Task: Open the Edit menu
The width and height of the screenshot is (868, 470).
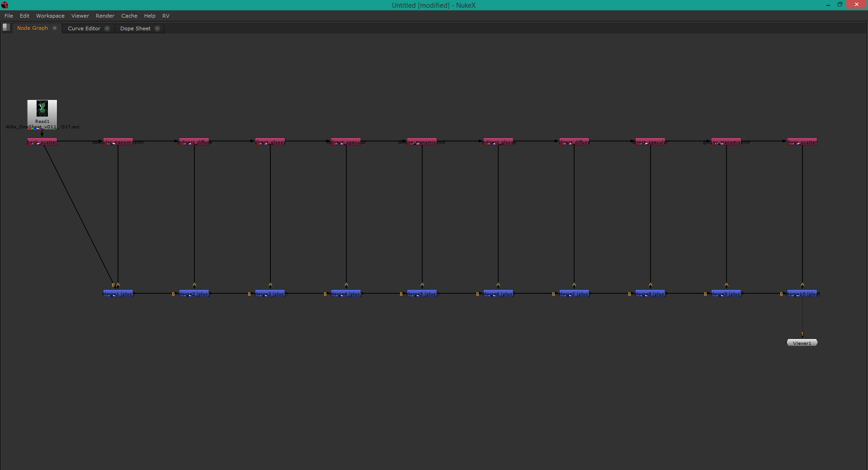Action: (x=24, y=16)
